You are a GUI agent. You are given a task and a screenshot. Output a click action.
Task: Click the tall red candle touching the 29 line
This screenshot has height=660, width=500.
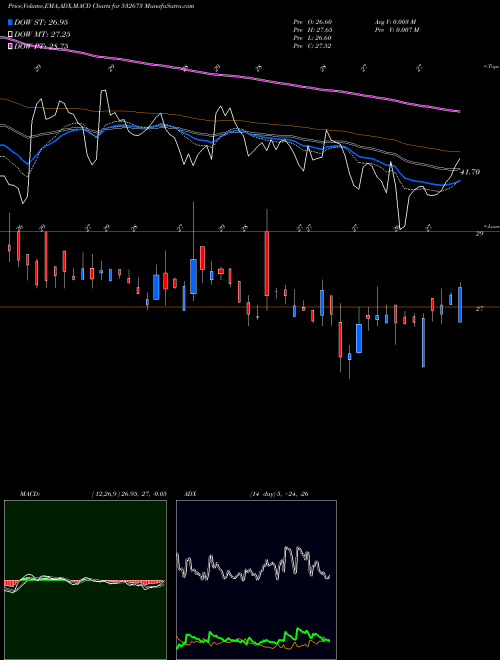(x=267, y=263)
